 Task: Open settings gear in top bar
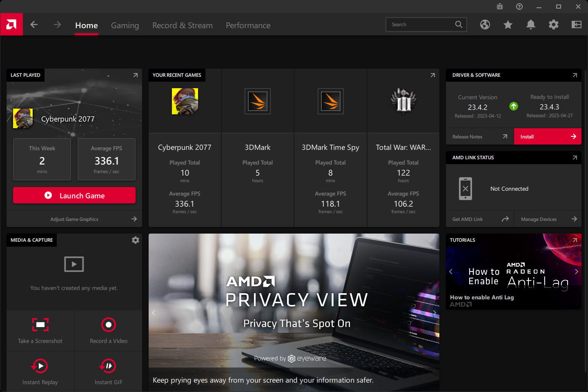554,24
